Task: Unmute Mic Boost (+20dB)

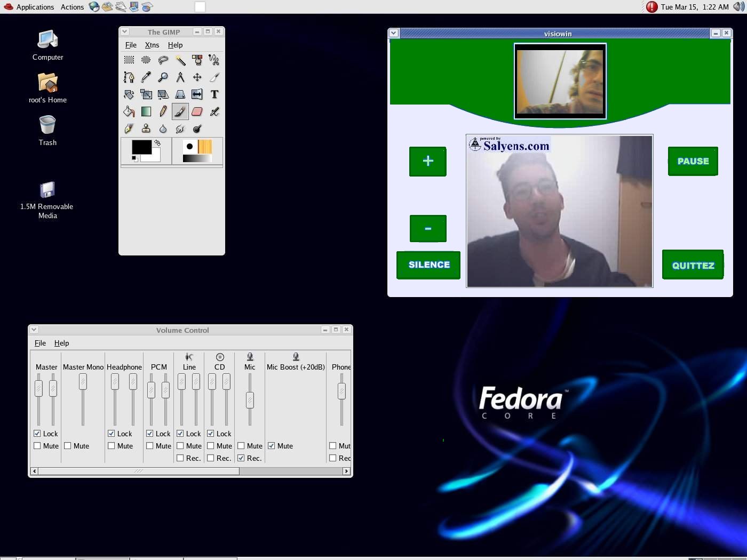Action: click(272, 446)
